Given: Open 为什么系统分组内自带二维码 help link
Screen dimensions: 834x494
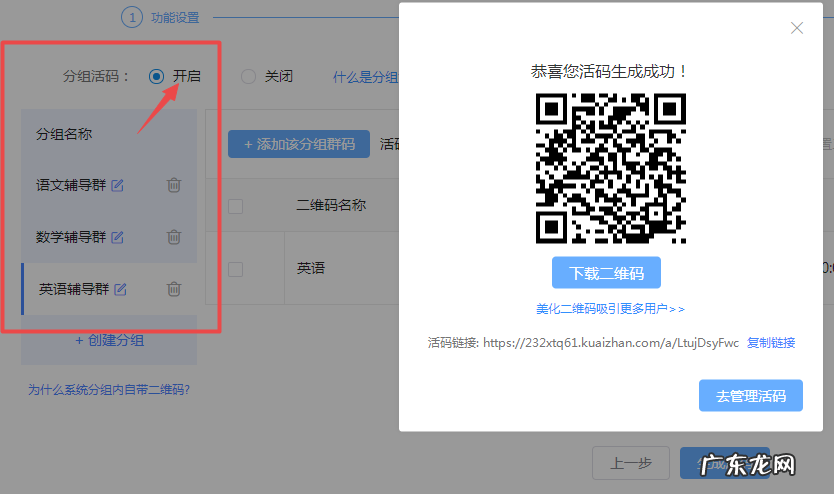Looking at the screenshot, I should (109, 390).
